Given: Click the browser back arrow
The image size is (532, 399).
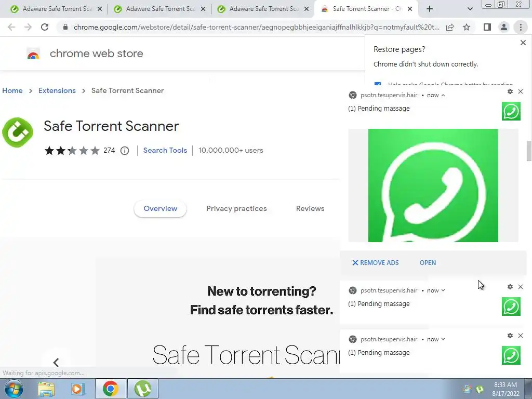Looking at the screenshot, I should pyautogui.click(x=11, y=27).
